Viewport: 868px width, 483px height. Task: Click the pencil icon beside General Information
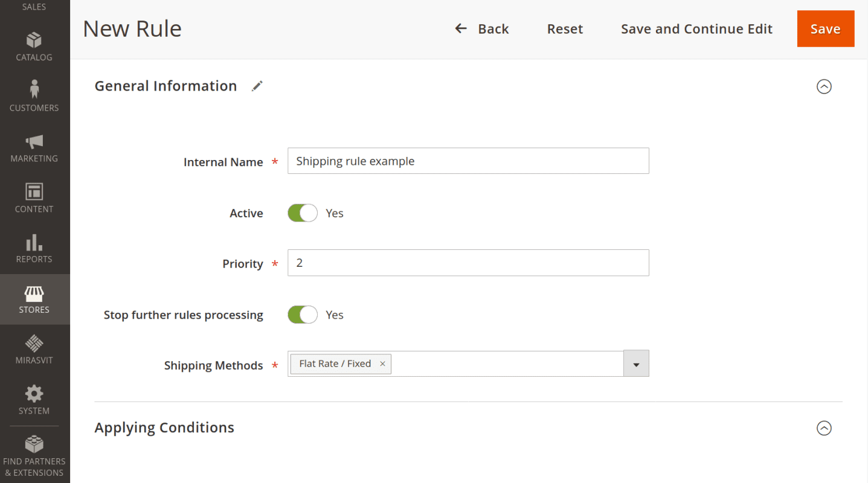(257, 86)
